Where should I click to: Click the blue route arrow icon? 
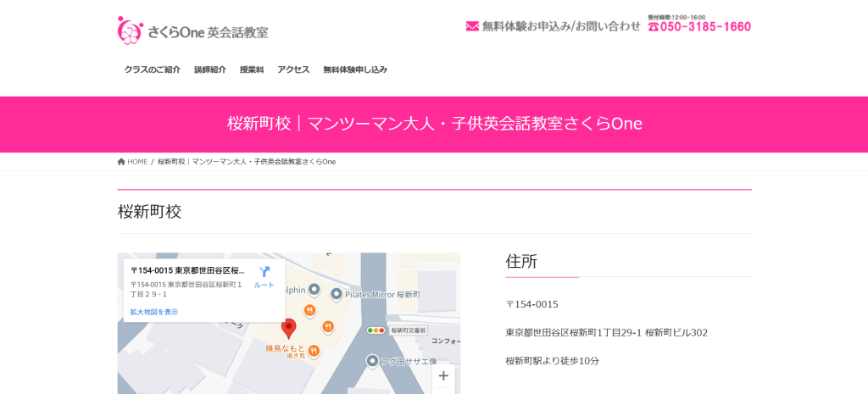tap(264, 272)
